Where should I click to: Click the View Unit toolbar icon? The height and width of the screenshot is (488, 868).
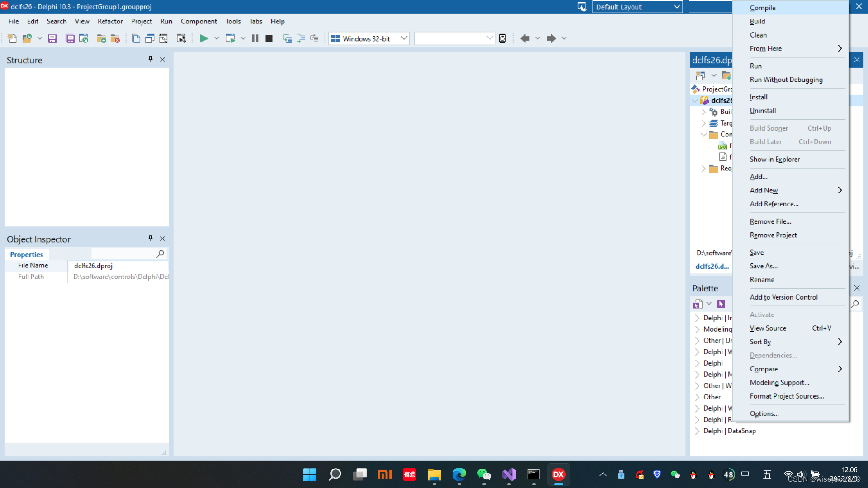click(136, 38)
